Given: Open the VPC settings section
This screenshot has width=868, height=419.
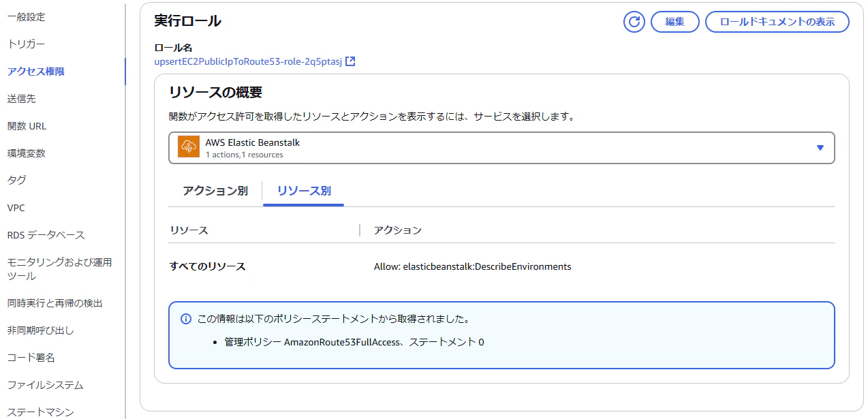Looking at the screenshot, I should 16,208.
